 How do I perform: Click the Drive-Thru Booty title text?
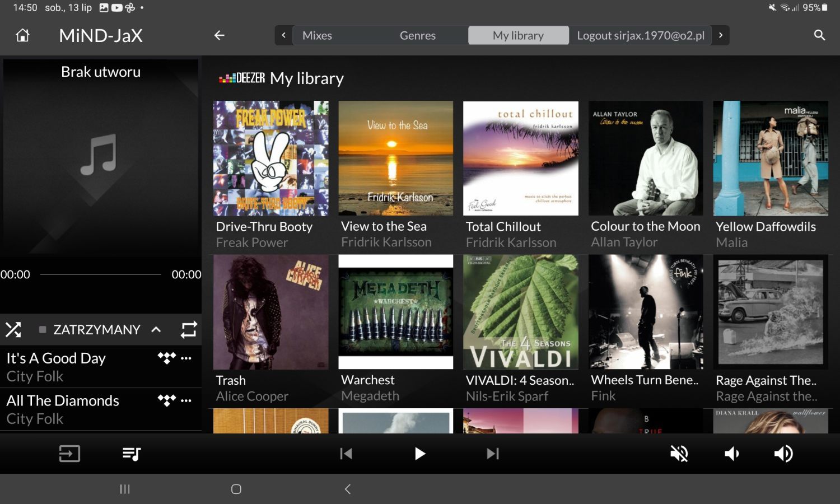pos(264,227)
